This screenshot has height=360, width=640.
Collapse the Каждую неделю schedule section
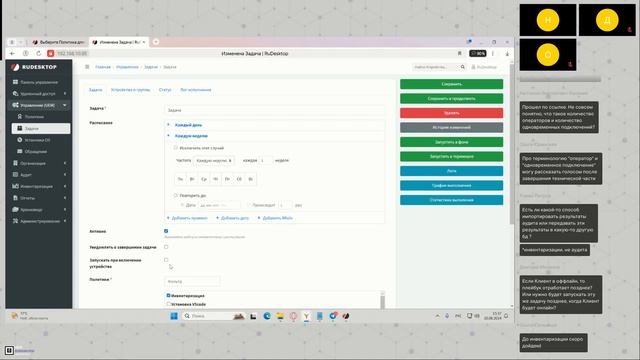point(191,136)
